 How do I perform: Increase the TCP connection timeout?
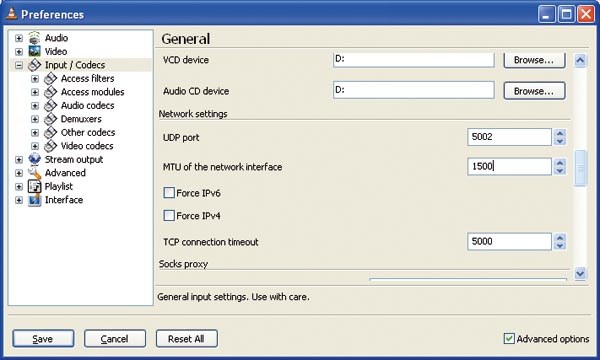pos(560,238)
